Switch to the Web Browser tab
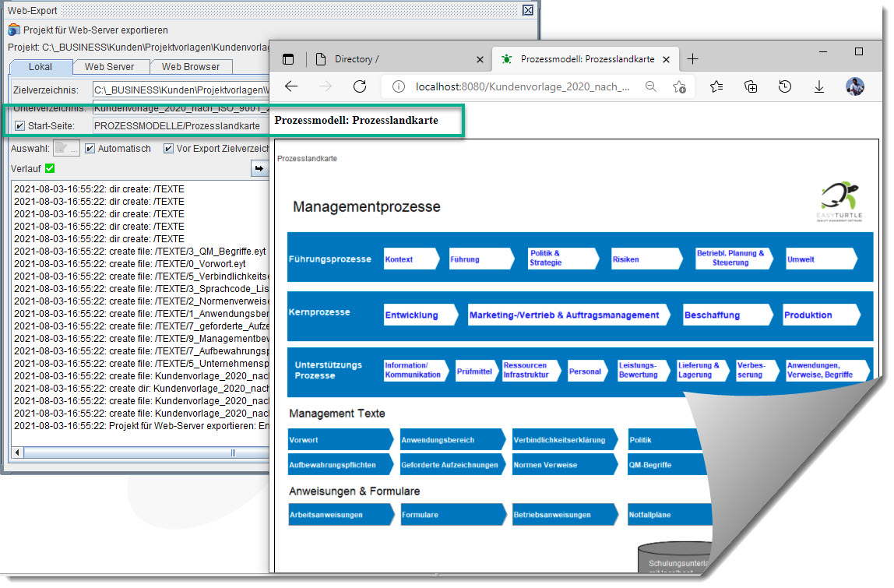This screenshot has width=894, height=588. (x=191, y=67)
